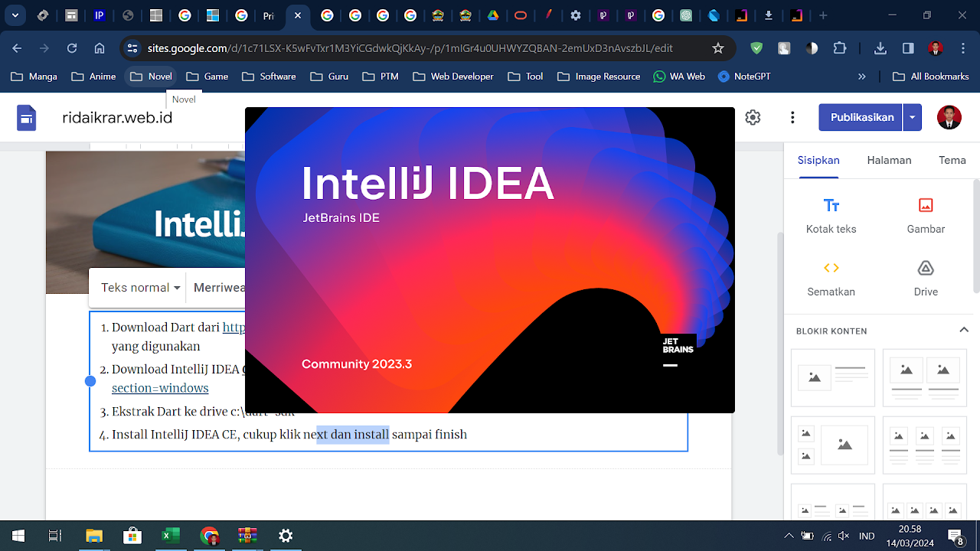Show more bookmarks with the double chevron
This screenshot has width=980, height=551.
coord(862,77)
